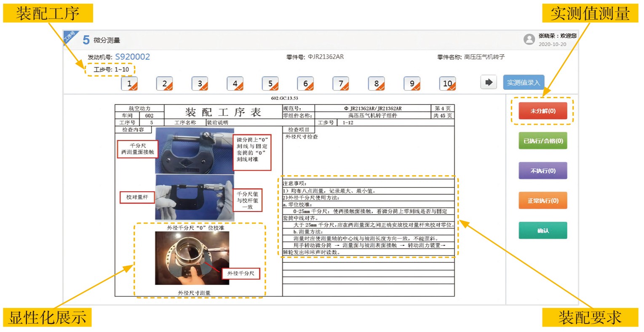Screen dimensions: 644x332
Task: Click the red 未分解(0) button
Action: (x=543, y=111)
